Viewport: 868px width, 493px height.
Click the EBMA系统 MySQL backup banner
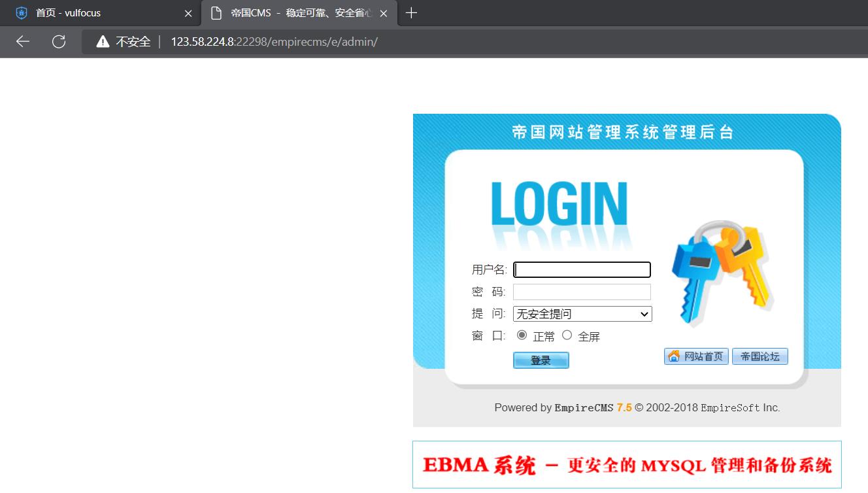click(x=627, y=465)
